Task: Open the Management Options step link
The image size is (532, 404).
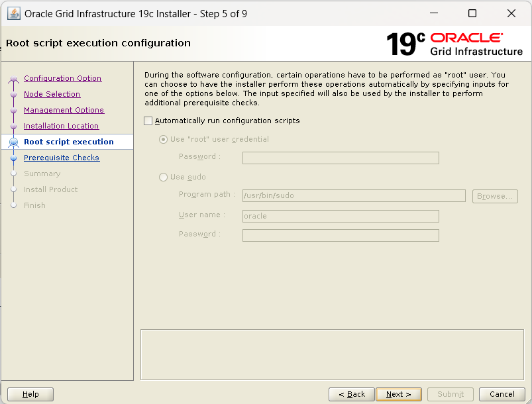Action: click(64, 110)
